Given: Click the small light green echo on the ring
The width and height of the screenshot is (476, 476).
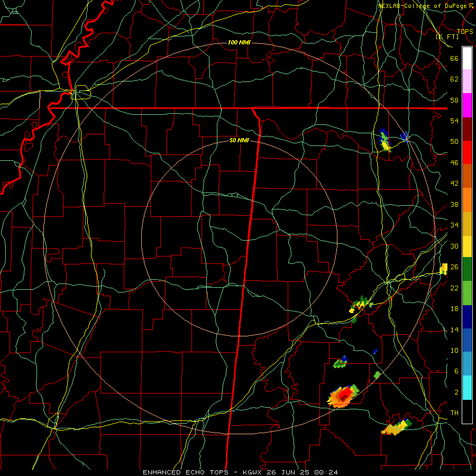Looking at the screenshot, I should point(377,375).
